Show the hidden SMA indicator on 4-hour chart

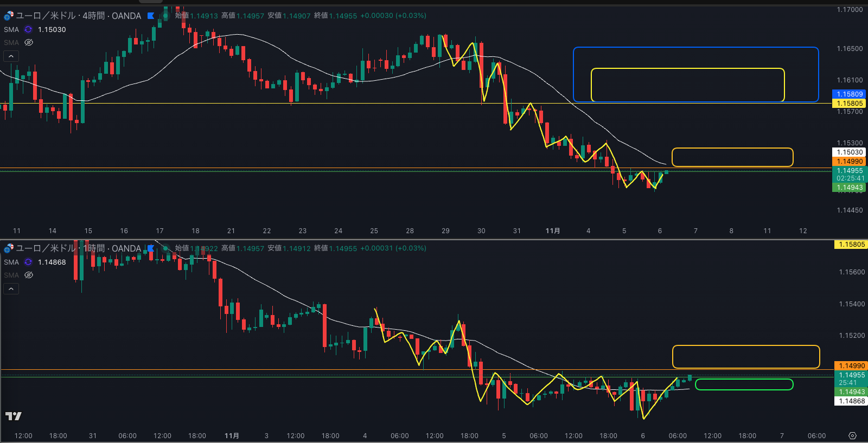(29, 42)
